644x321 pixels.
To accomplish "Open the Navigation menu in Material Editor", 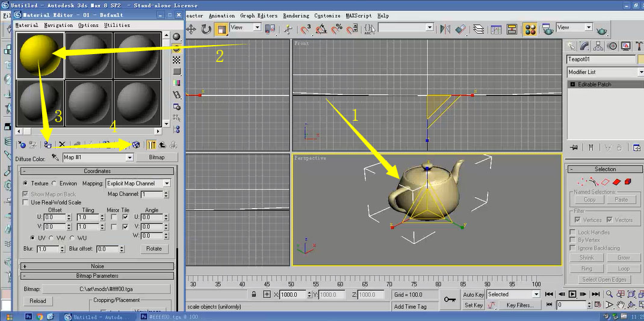I will coord(58,25).
